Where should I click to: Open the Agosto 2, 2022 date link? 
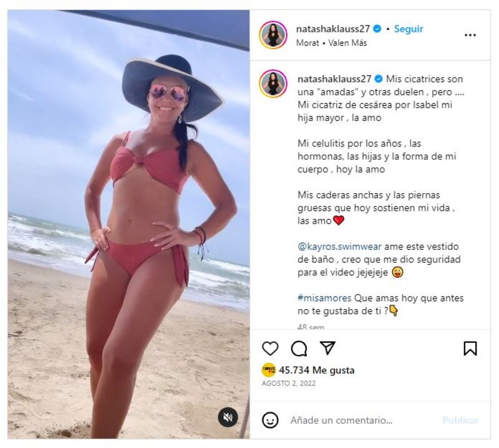pyautogui.click(x=288, y=383)
